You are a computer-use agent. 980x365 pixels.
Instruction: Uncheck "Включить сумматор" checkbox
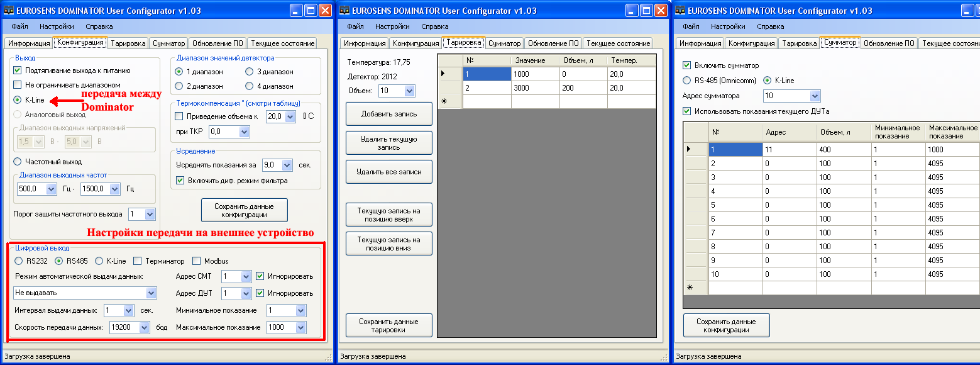coord(687,65)
